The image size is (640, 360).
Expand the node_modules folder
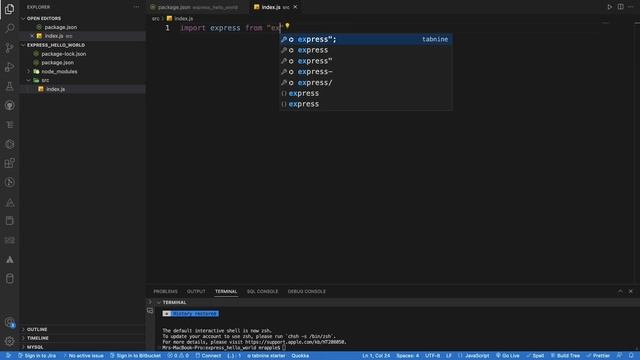pos(59,71)
